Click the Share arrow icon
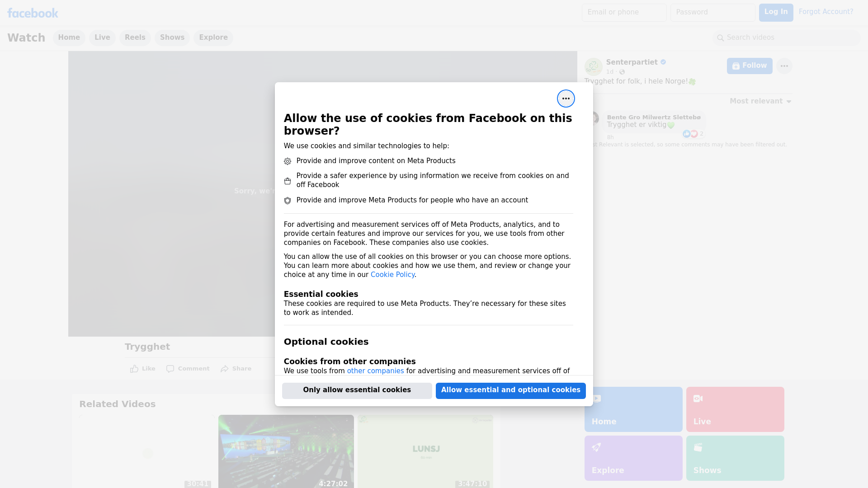Image resolution: width=868 pixels, height=488 pixels. pyautogui.click(x=224, y=369)
